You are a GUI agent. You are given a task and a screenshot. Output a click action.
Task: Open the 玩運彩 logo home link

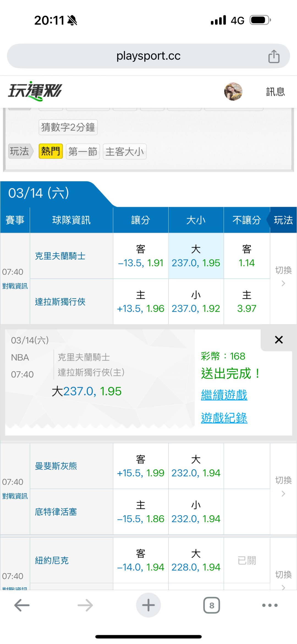pyautogui.click(x=35, y=91)
